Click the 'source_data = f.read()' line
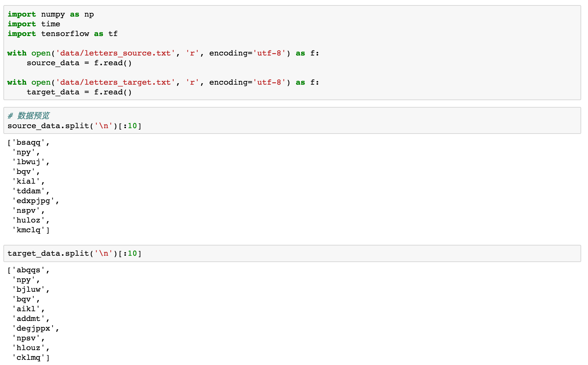The width and height of the screenshot is (588, 365). point(79,63)
